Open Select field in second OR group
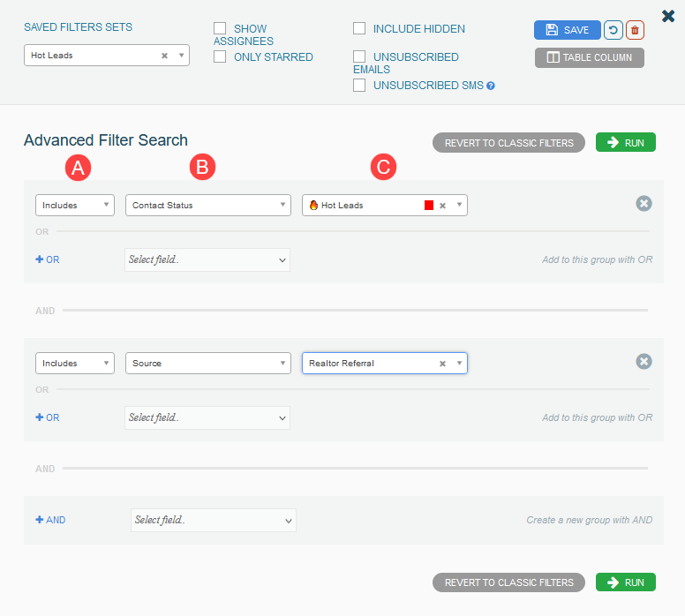This screenshot has height=616, width=685. 207,417
